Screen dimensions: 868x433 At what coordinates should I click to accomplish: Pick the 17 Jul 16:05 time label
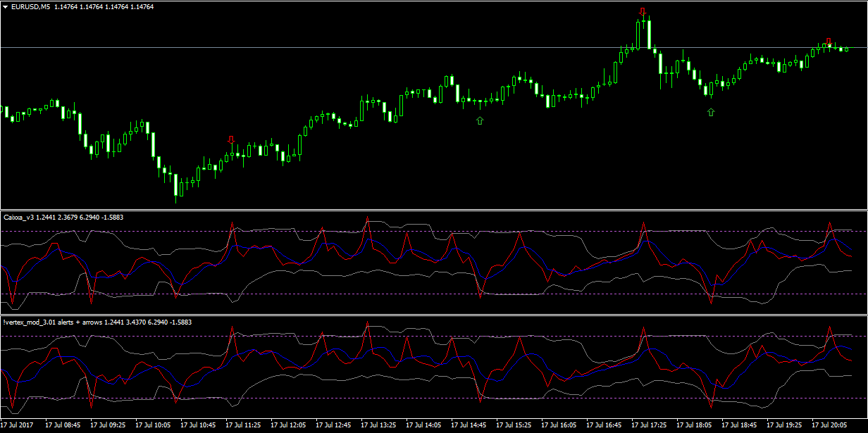(x=559, y=425)
